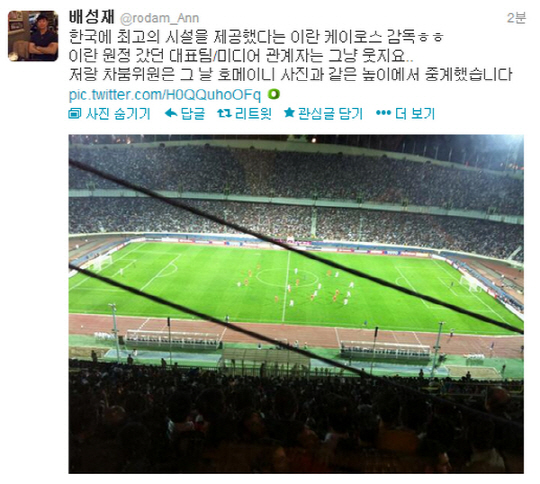Expand more options with 더 보기
This screenshot has width=540, height=484.
pos(415,113)
